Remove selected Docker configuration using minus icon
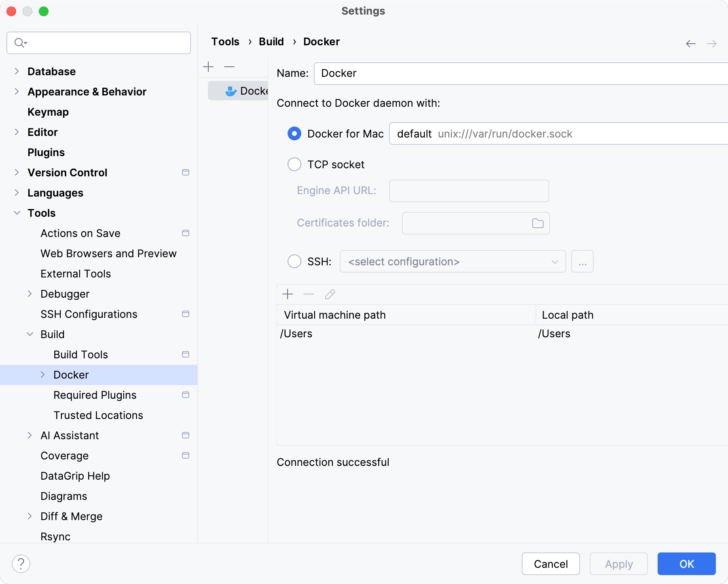 click(x=229, y=67)
